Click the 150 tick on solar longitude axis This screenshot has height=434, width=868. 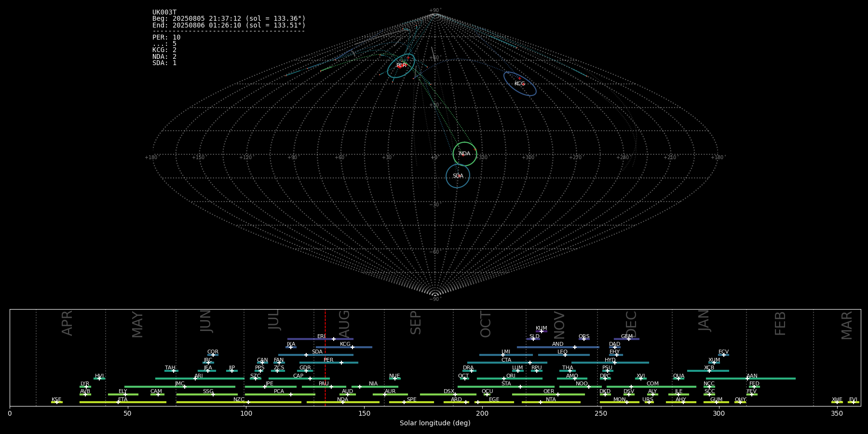364,413
